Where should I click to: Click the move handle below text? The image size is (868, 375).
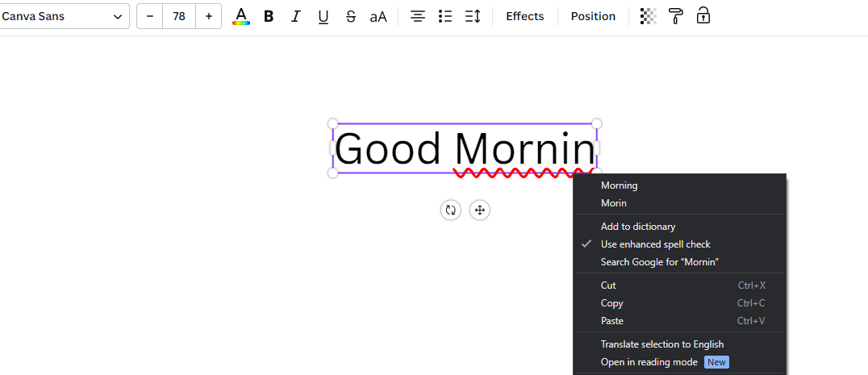pyautogui.click(x=479, y=210)
